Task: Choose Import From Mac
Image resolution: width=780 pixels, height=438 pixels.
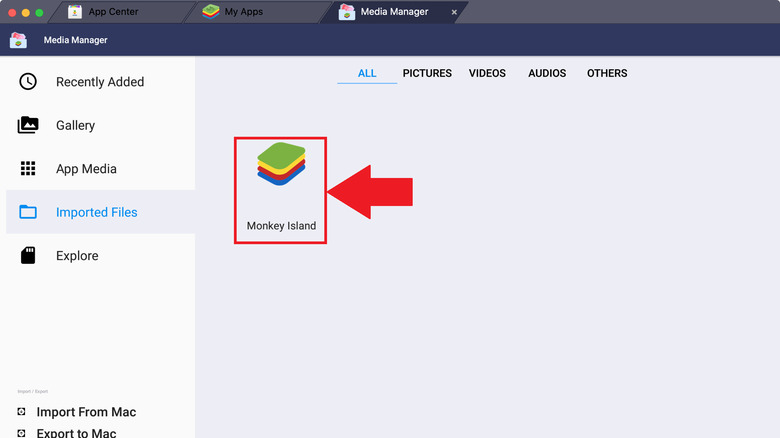Action: [86, 412]
